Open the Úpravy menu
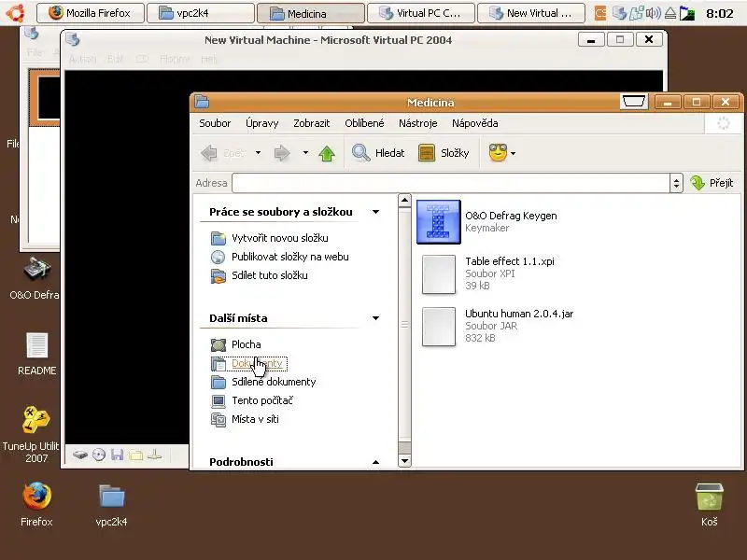This screenshot has width=747, height=560. tap(262, 123)
